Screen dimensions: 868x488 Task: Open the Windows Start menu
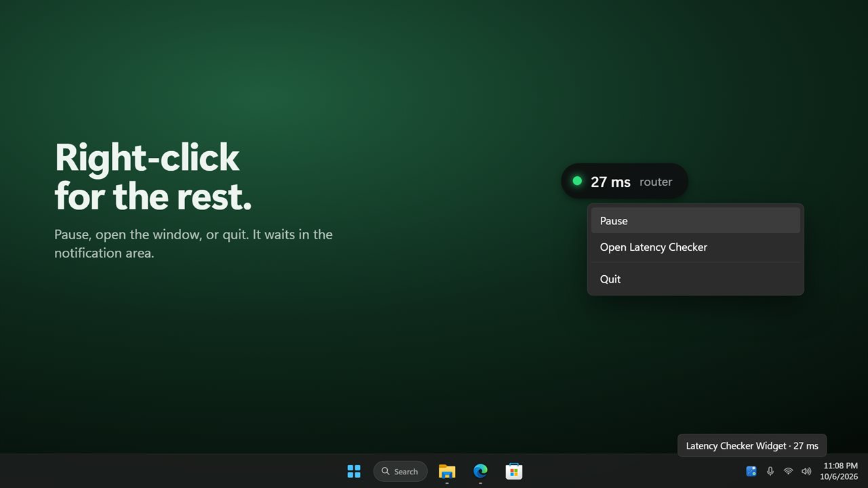(354, 471)
